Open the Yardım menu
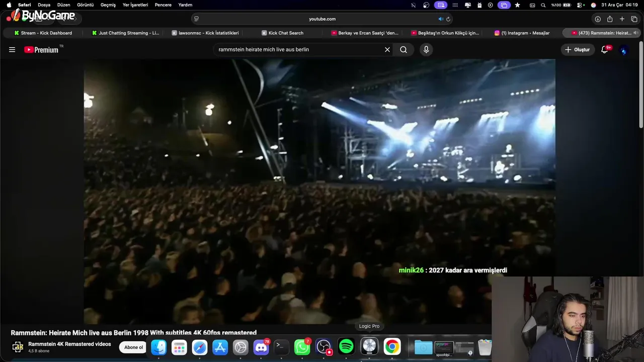This screenshot has height=362, width=644. pos(185,5)
